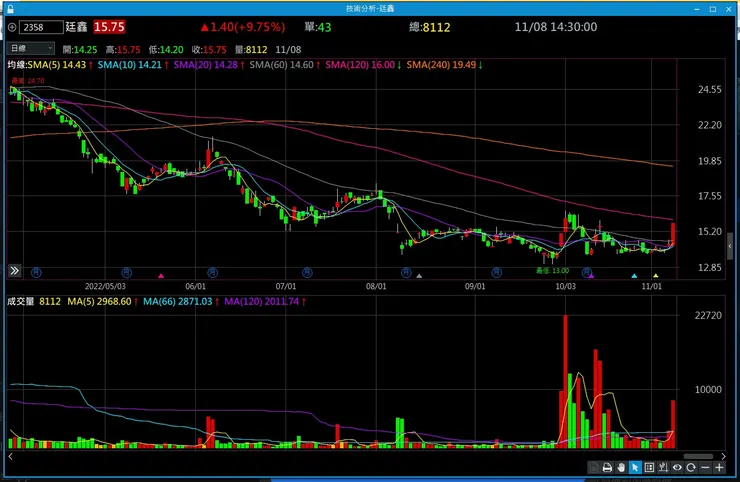Click the month marker near 10/03
Image resolution: width=740 pixels, height=482 pixels.
pos(586,272)
